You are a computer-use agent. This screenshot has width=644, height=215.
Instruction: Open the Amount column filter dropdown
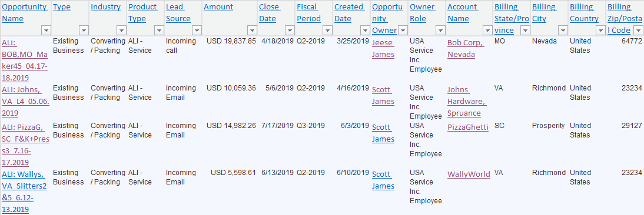[x=252, y=31]
